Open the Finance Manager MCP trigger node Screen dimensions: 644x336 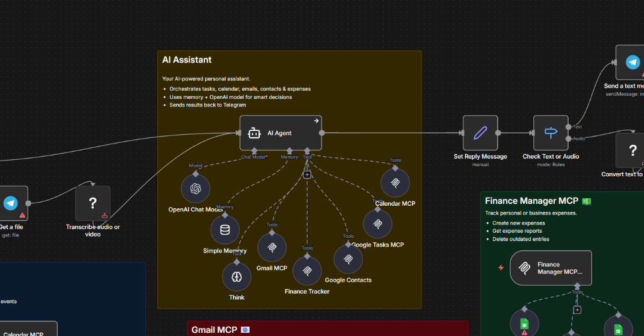[550, 268]
